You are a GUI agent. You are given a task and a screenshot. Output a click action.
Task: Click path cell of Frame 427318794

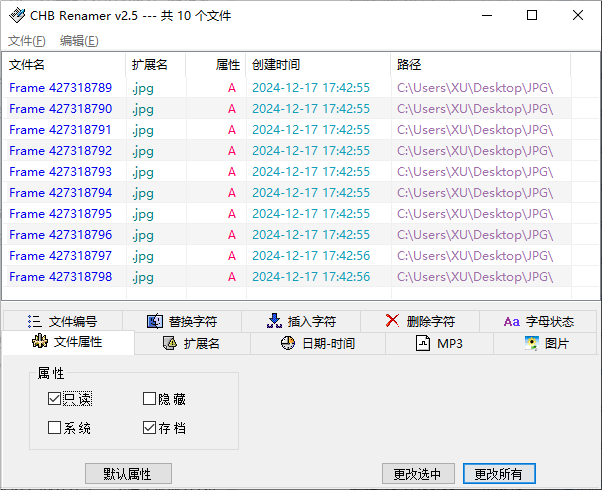pos(475,192)
